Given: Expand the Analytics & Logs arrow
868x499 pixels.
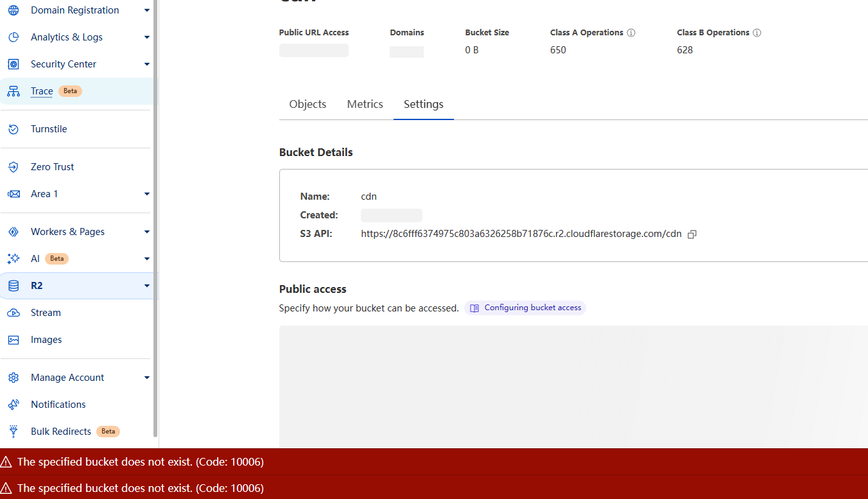Looking at the screenshot, I should [147, 37].
